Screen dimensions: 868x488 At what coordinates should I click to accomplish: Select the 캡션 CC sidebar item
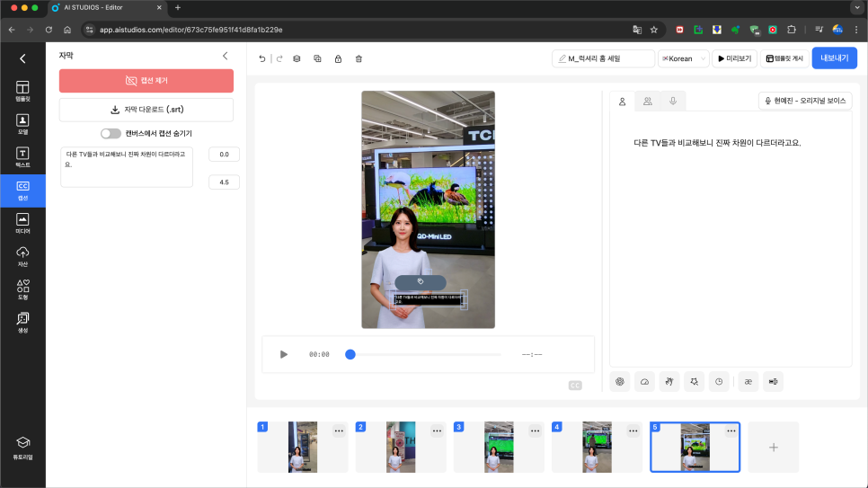[x=22, y=191]
